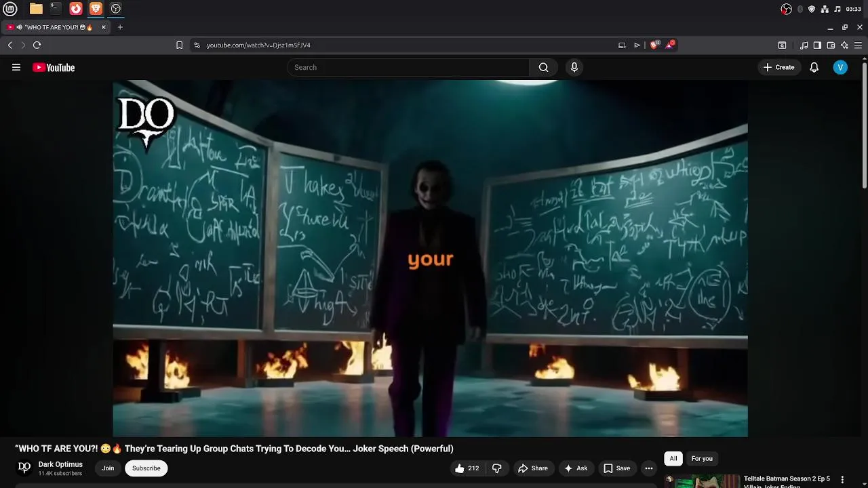The height and width of the screenshot is (488, 868).
Task: Select the All filter chip
Action: [673, 459]
